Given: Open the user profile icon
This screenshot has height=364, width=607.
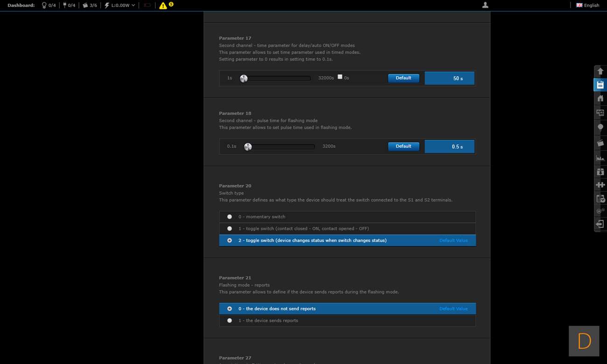Looking at the screenshot, I should [485, 5].
